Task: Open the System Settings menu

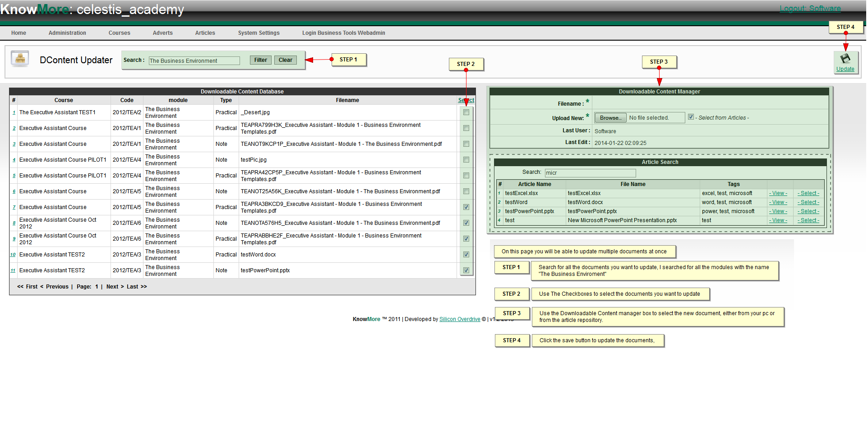Action: (x=259, y=33)
